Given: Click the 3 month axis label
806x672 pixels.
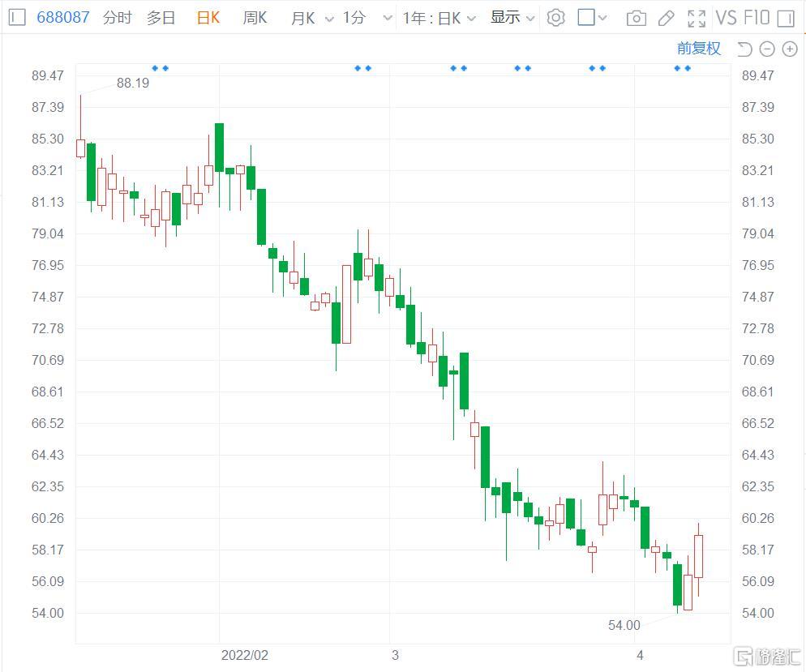Looking at the screenshot, I should pos(395,655).
